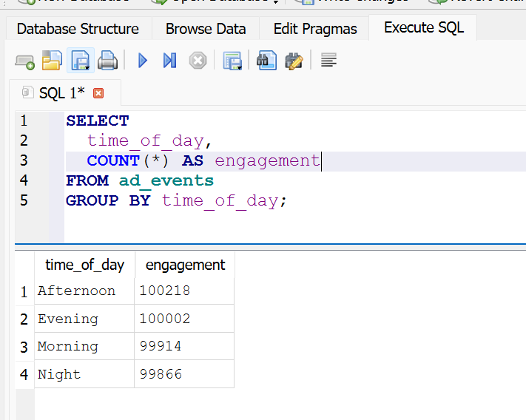Click the Save SQL file icon

pos(80,61)
